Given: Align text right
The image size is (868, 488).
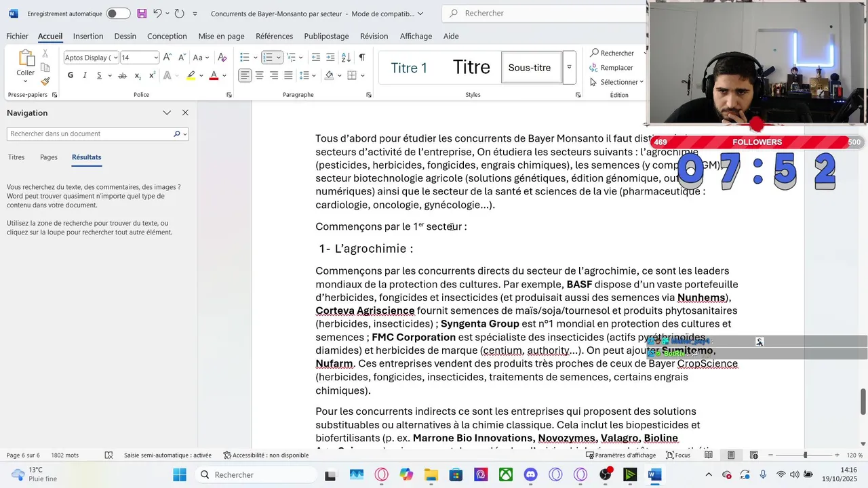Looking at the screenshot, I should (x=274, y=75).
